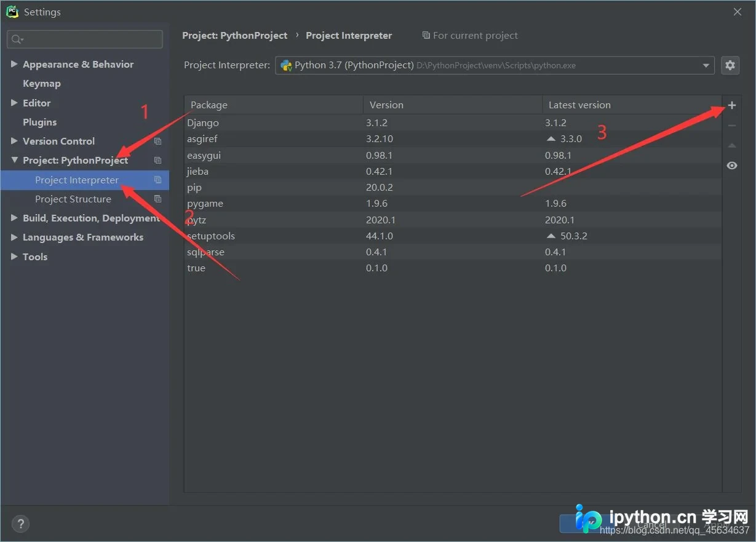This screenshot has width=756, height=542.
Task: Select the pip package name
Action: pyautogui.click(x=194, y=188)
